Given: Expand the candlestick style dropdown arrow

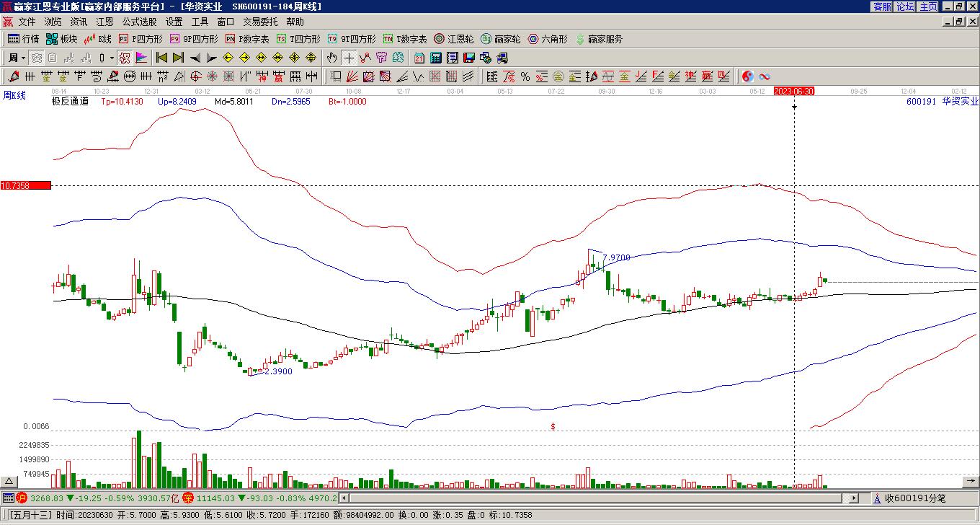Looking at the screenshot, I should [112, 58].
